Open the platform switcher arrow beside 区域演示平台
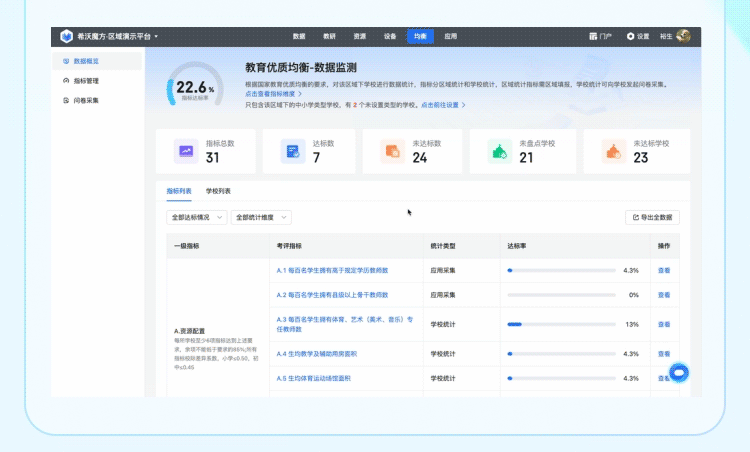Viewport: 750px width, 452px height. pos(157,37)
